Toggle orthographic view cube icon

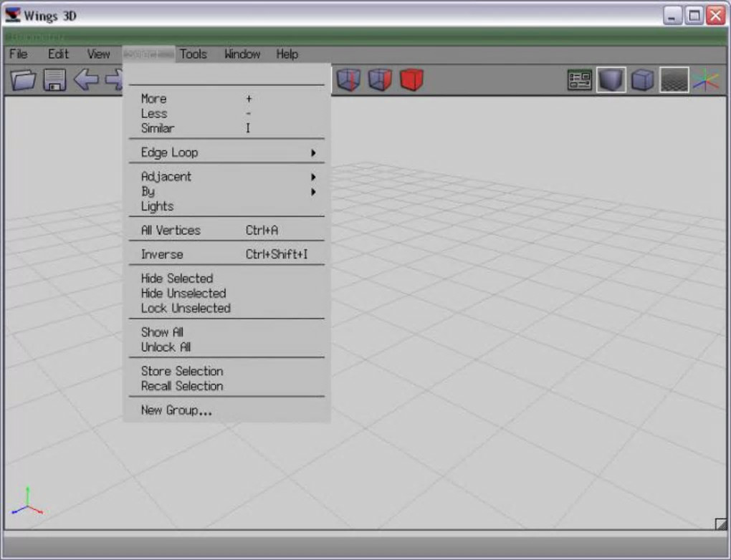tap(642, 80)
